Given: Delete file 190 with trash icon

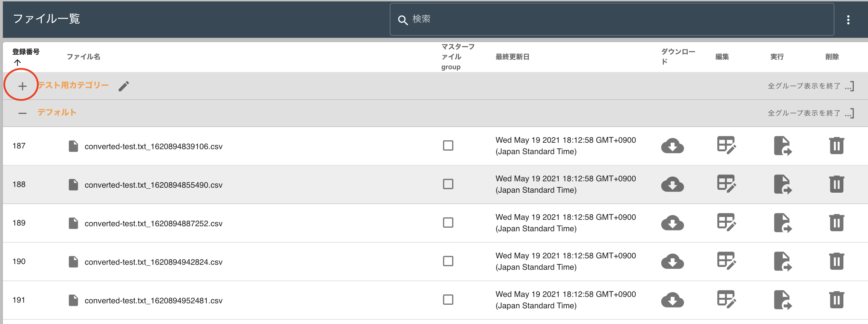Looking at the screenshot, I should coord(837,261).
